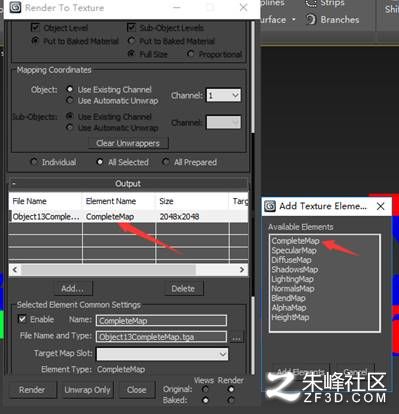The image size is (399, 414).
Task: Click the output list right scroll arrow
Action: (x=242, y=270)
